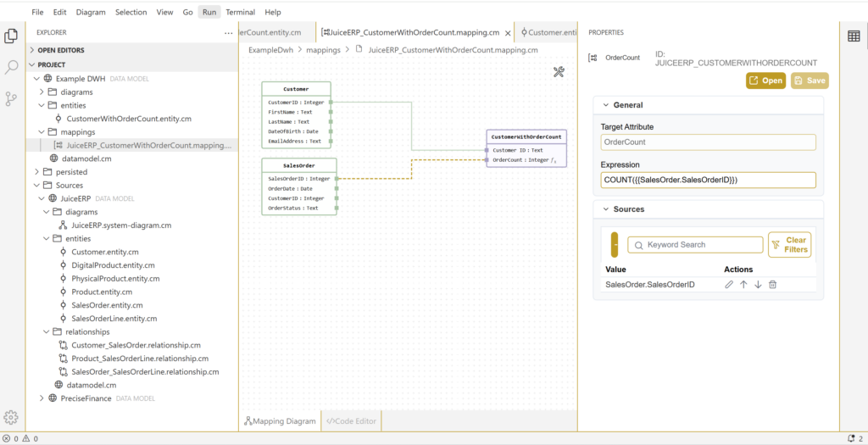
Task: Collapse the Sources section in Properties
Action: tap(606, 209)
